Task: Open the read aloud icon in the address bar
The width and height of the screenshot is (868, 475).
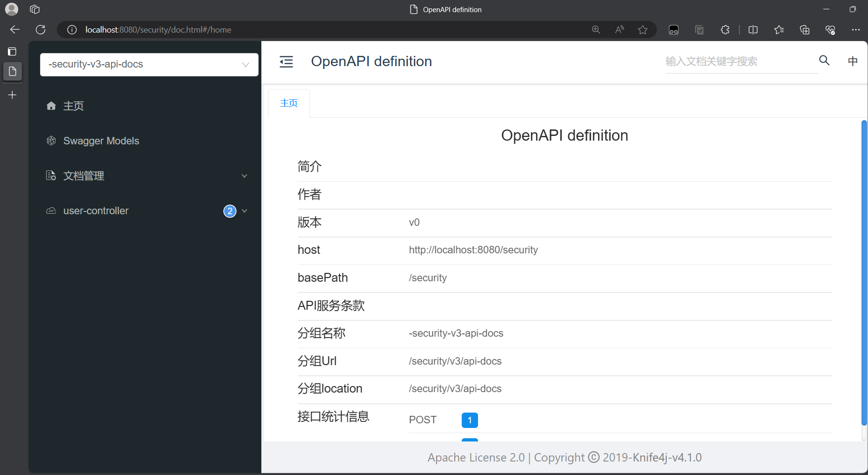Action: [619, 30]
